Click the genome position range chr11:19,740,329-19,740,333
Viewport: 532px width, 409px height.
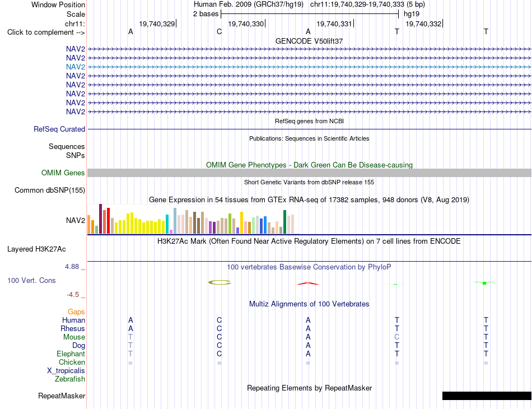click(x=357, y=4)
